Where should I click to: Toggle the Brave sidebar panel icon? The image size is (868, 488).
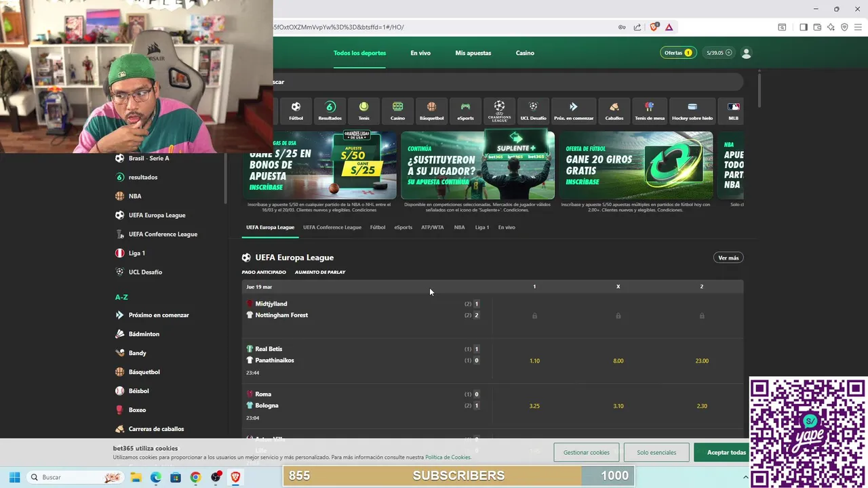click(804, 27)
